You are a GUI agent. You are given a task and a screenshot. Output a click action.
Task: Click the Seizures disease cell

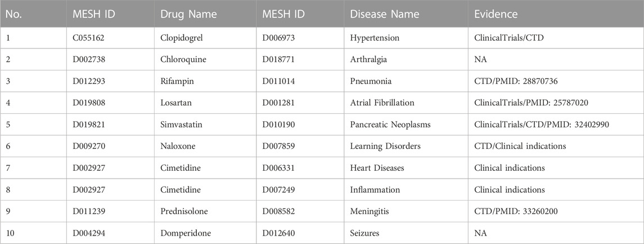[406, 233]
